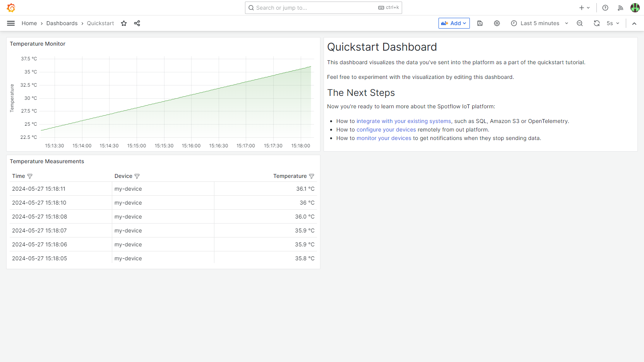Click the 35.8 °C temperature value

305,258
